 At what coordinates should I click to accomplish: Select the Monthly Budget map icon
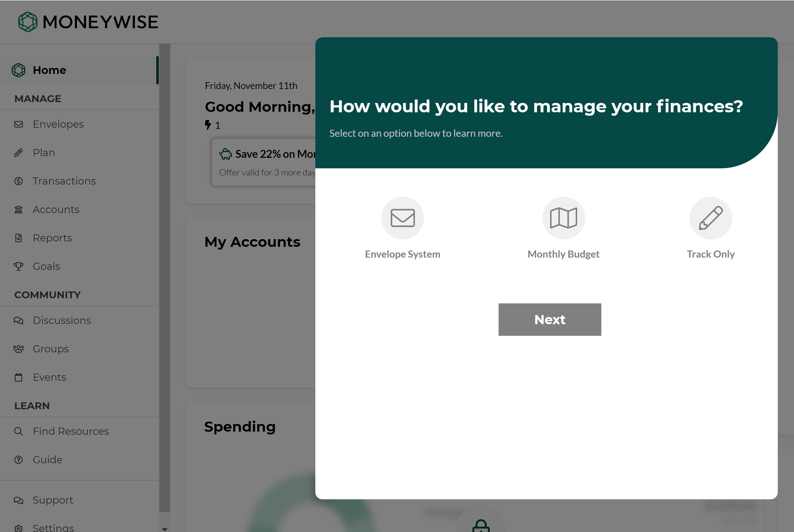coord(563,218)
